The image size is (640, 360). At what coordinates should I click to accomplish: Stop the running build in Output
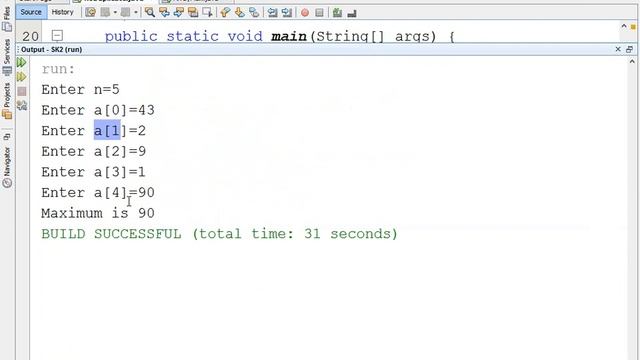pos(22,91)
